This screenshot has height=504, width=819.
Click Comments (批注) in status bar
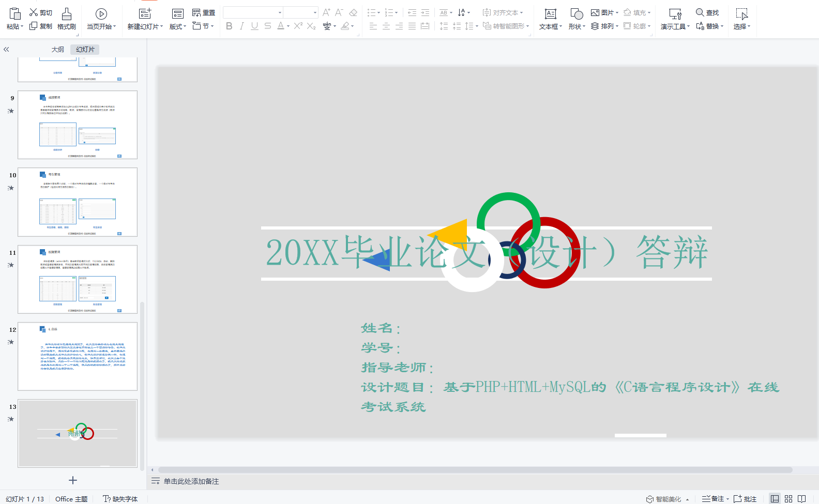(745, 499)
